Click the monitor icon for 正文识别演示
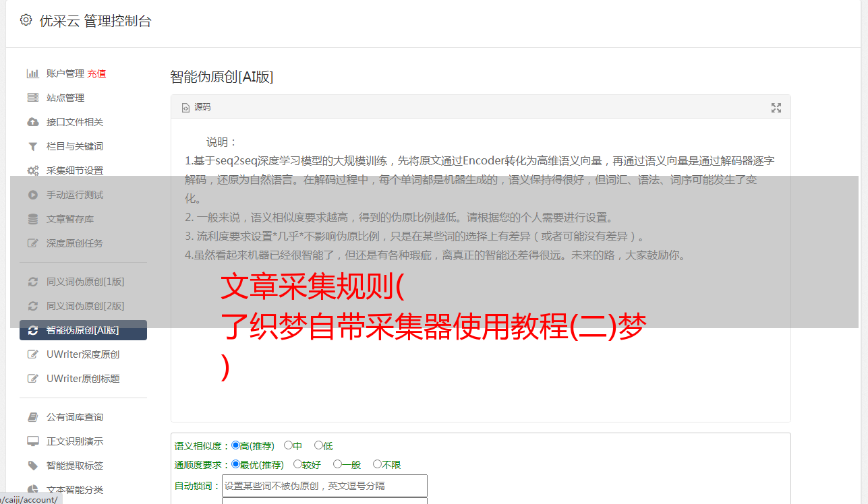 click(x=32, y=441)
